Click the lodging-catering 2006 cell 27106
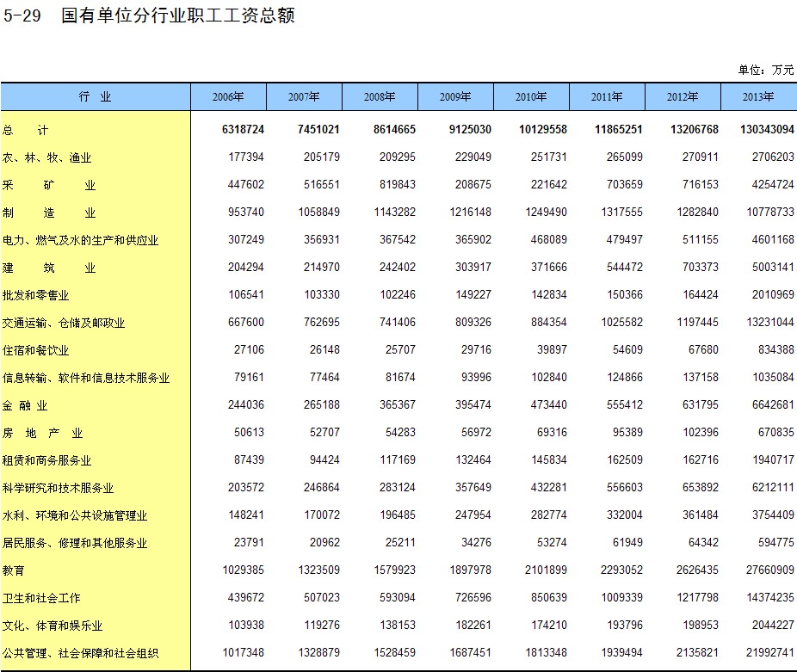This screenshot has height=672, width=797. [x=249, y=349]
